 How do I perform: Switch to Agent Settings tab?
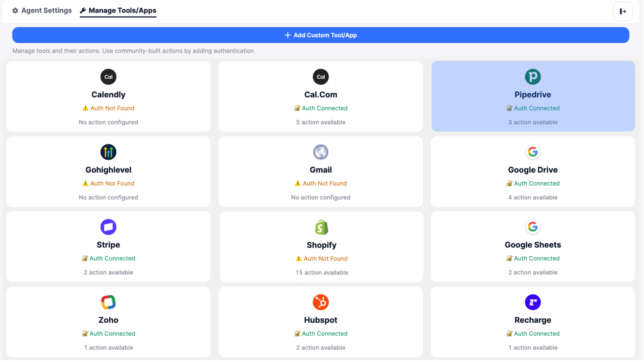(42, 10)
